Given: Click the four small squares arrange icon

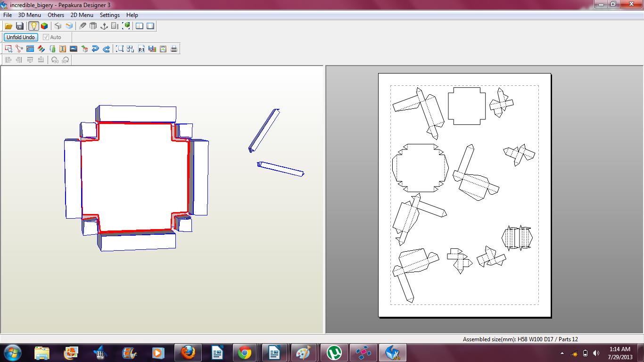Looking at the screenshot, I should point(131,49).
